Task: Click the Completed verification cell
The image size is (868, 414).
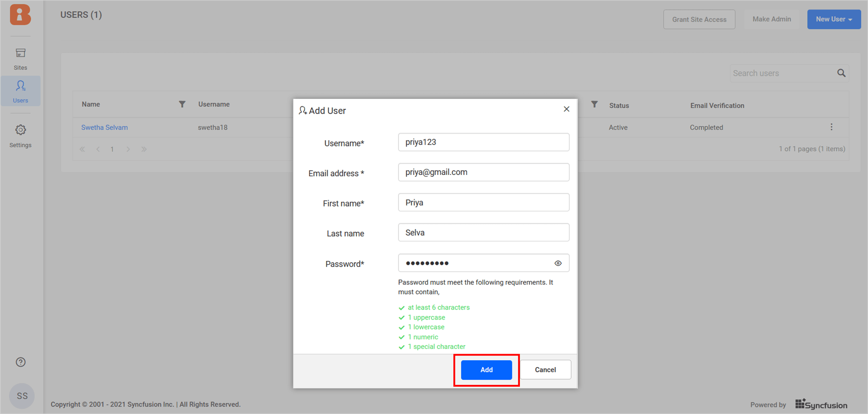Action: click(706, 127)
